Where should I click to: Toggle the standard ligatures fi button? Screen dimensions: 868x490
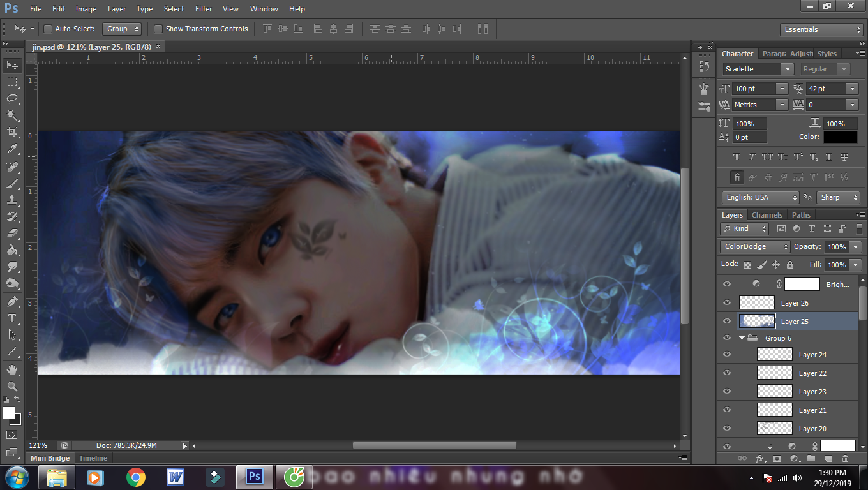(x=737, y=177)
